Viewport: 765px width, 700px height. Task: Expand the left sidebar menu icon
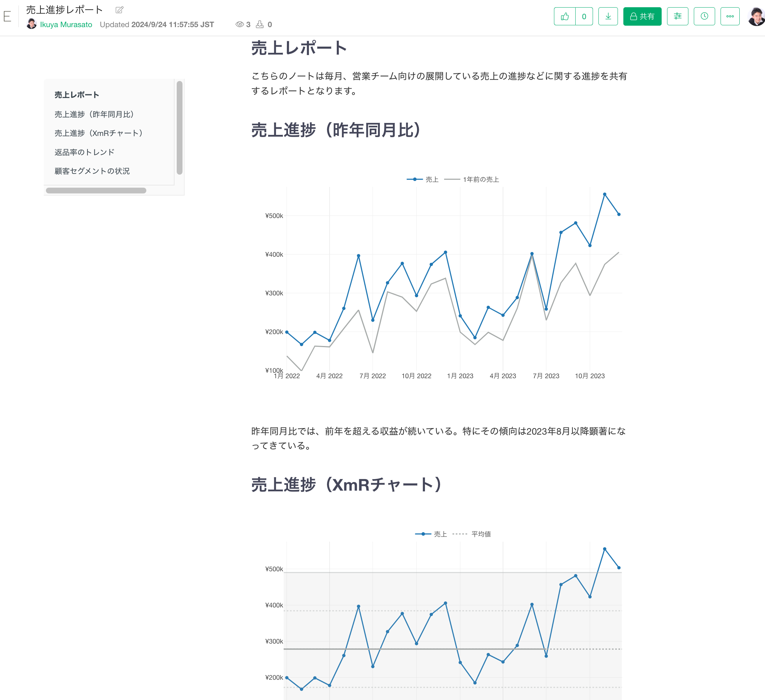click(7, 16)
